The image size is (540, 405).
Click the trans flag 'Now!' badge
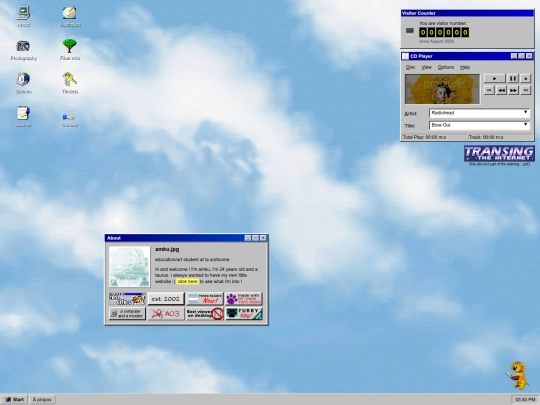click(x=205, y=299)
